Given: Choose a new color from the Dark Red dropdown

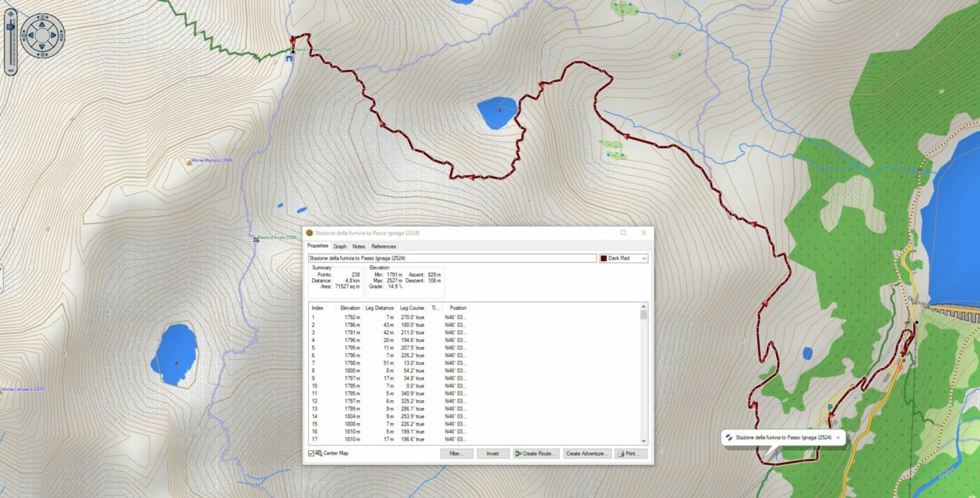Looking at the screenshot, I should pos(643,258).
